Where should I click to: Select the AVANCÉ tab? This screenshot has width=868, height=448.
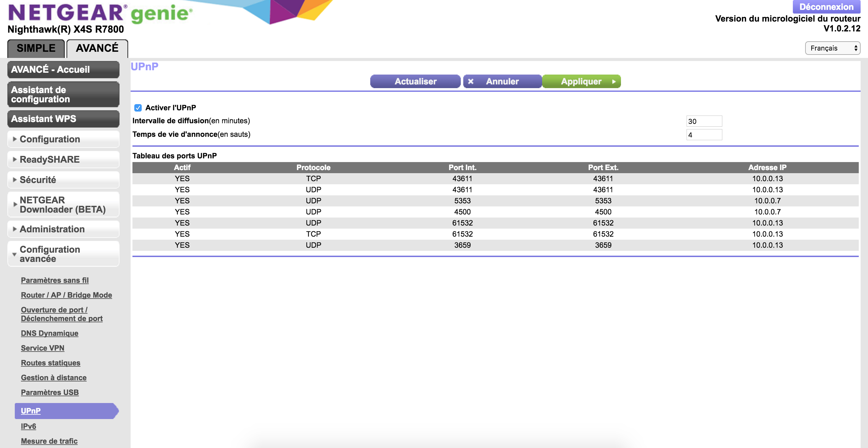tap(97, 48)
